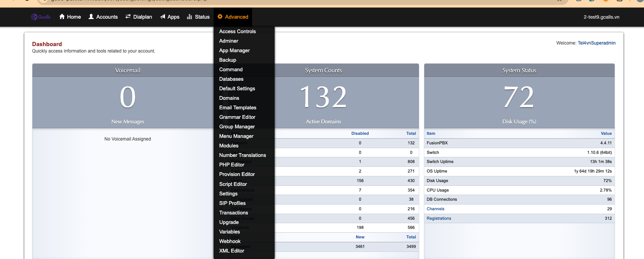Click the Accounts person icon
This screenshot has height=259, width=644.
(x=91, y=17)
